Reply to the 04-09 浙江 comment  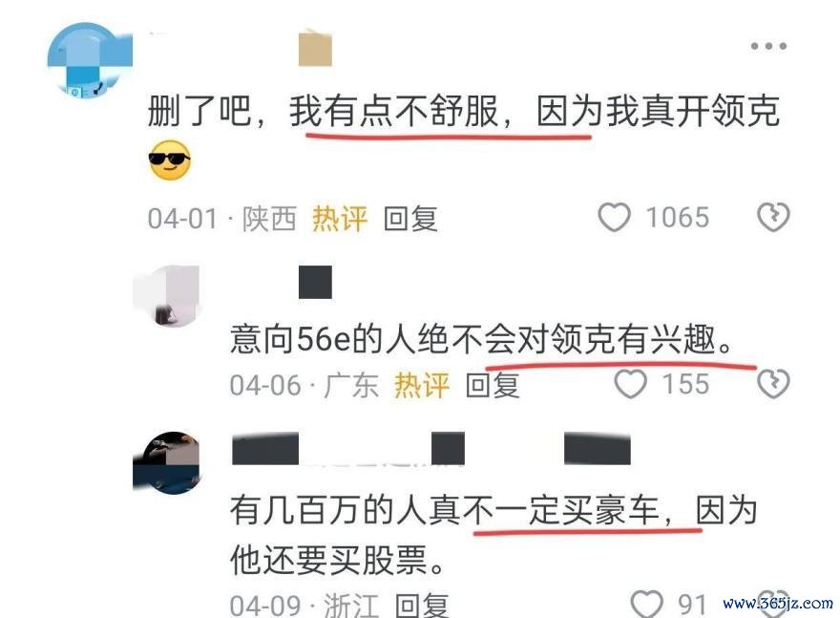point(422,605)
